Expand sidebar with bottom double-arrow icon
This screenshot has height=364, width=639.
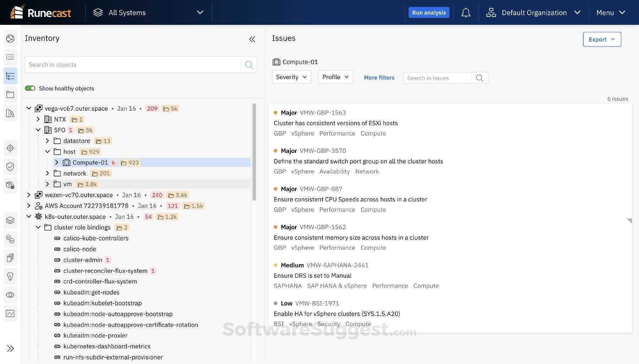tap(10, 348)
